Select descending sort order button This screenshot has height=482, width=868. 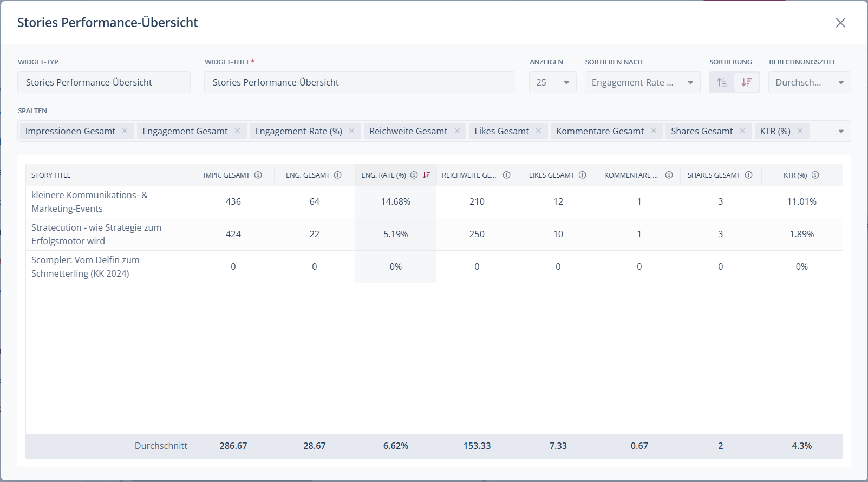coord(747,82)
